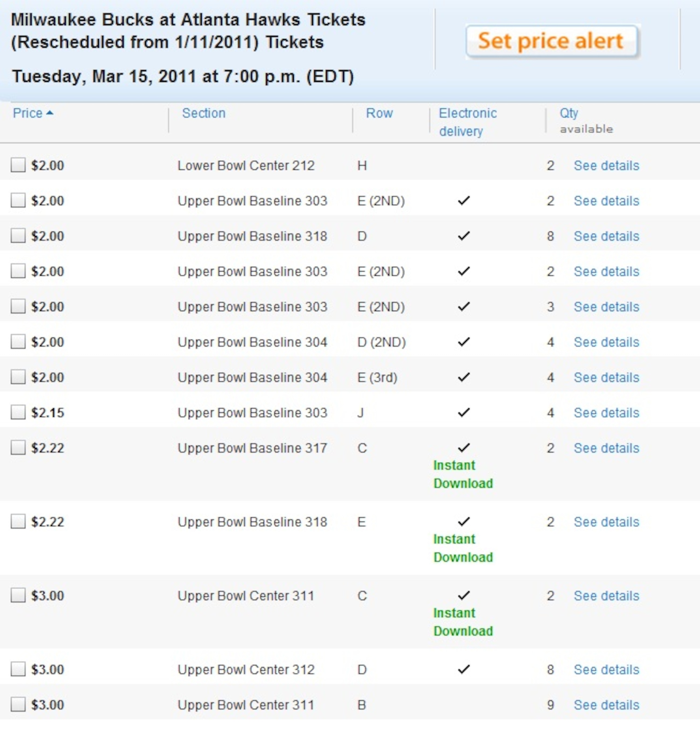Click Instant Download in the Baseline 317 row
Image resolution: width=700 pixels, height=731 pixels.
pos(463,474)
